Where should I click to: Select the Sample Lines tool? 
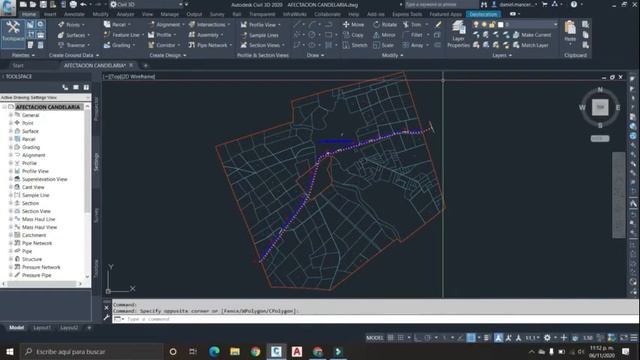click(260, 35)
